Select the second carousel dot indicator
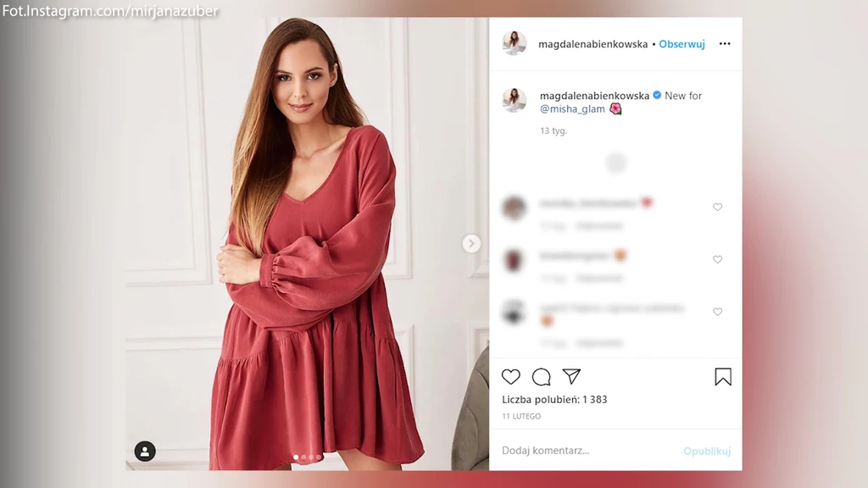868x488 pixels. click(x=303, y=457)
